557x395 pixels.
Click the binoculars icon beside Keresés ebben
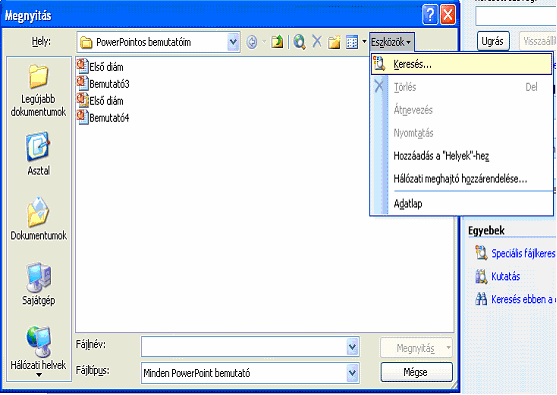click(481, 299)
